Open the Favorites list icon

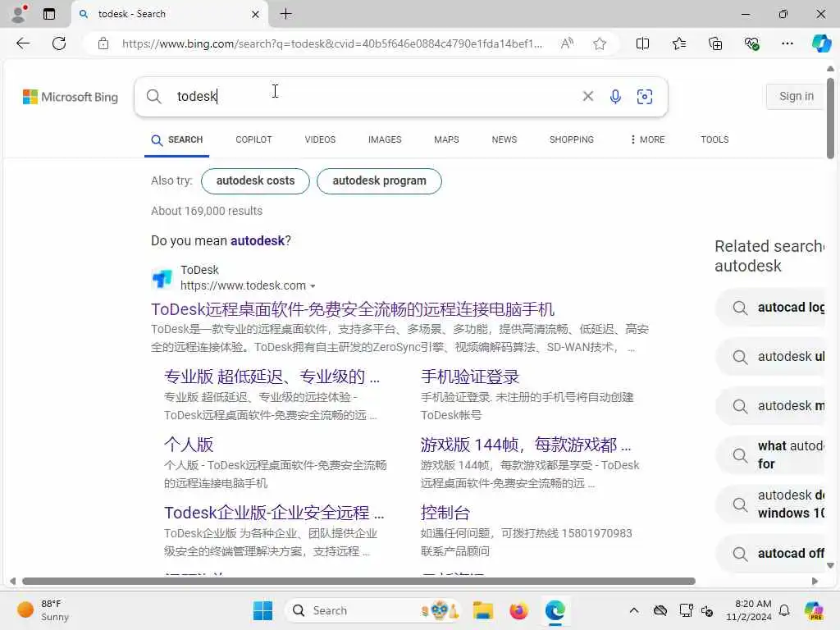(x=678, y=43)
